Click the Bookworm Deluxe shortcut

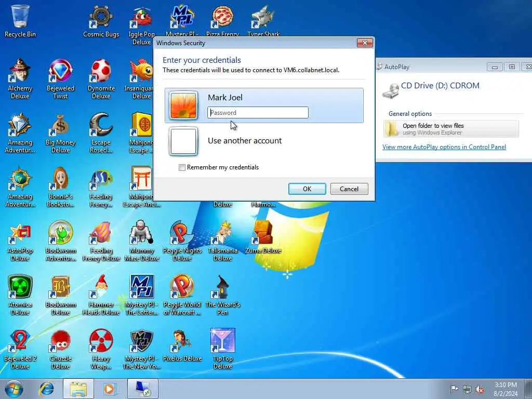pos(60,295)
